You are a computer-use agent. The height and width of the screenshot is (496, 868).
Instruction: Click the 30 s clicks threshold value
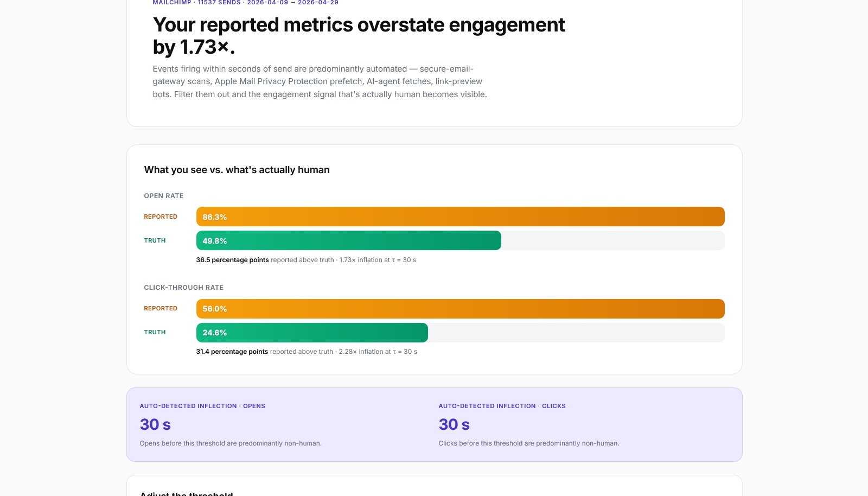coord(454,424)
